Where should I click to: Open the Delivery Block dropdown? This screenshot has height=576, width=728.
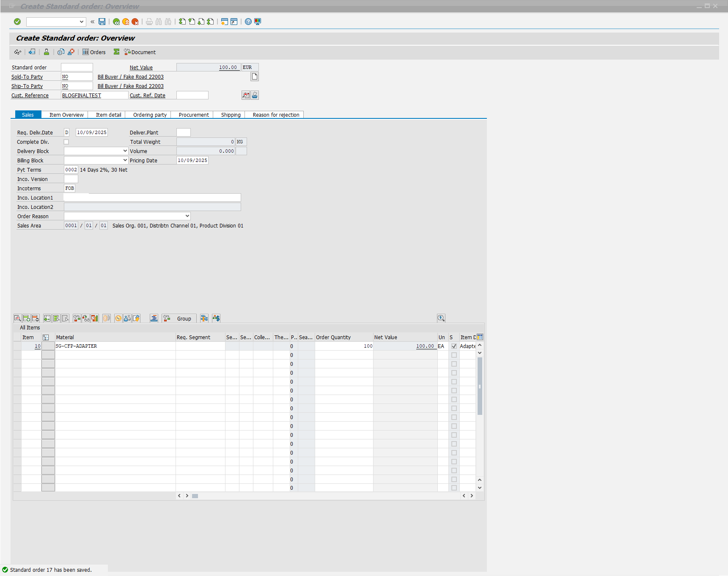pyautogui.click(x=125, y=151)
